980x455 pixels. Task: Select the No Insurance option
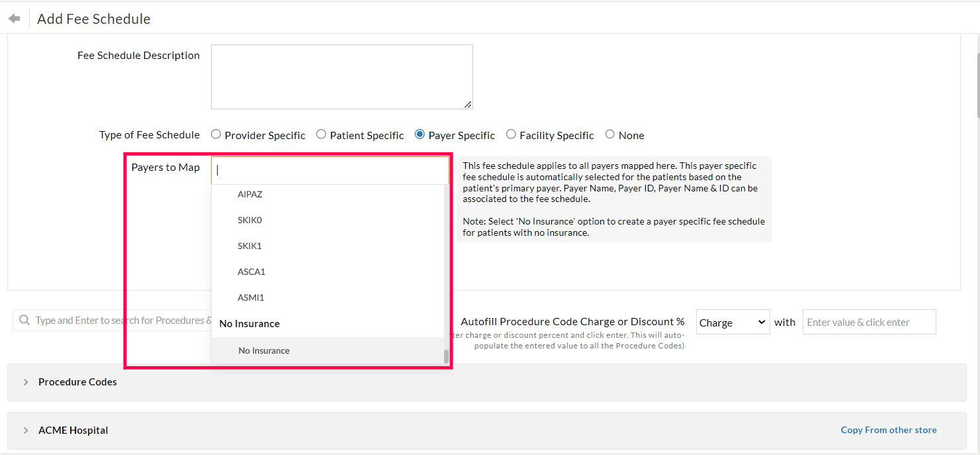(264, 350)
